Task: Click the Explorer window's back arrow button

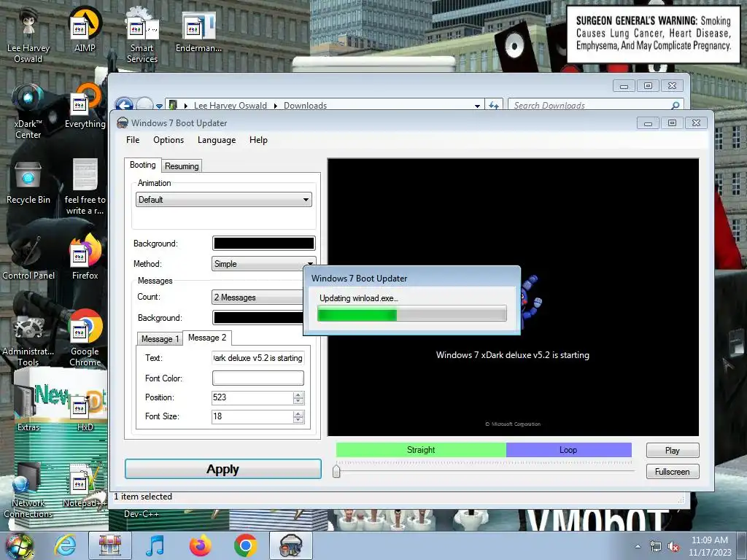Action: (x=124, y=105)
